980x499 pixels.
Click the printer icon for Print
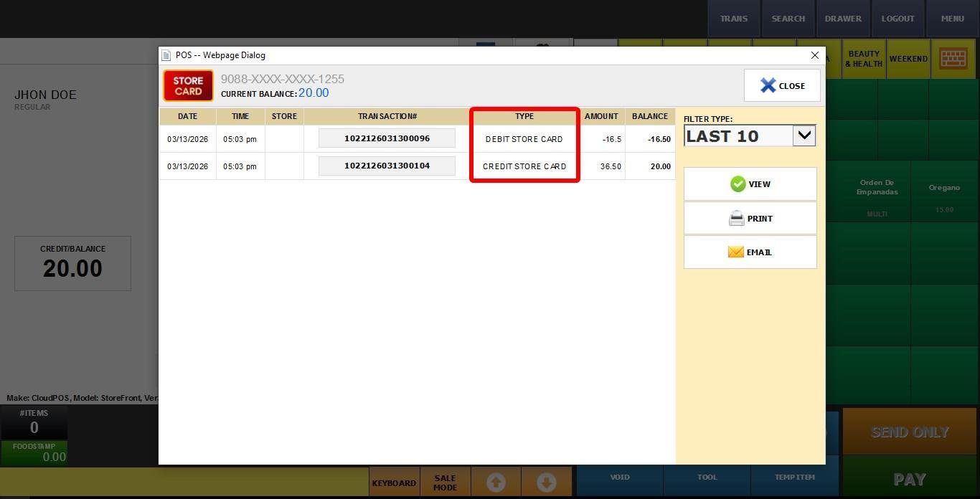pos(736,219)
